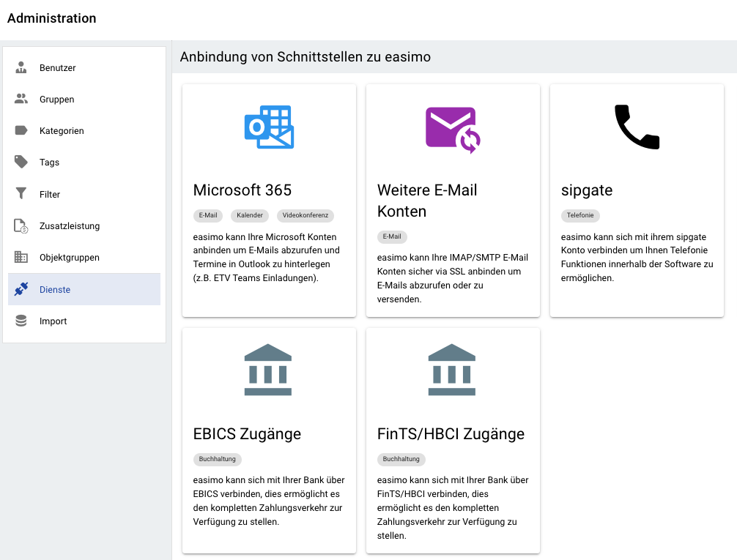Click the Administration page title

(x=52, y=18)
